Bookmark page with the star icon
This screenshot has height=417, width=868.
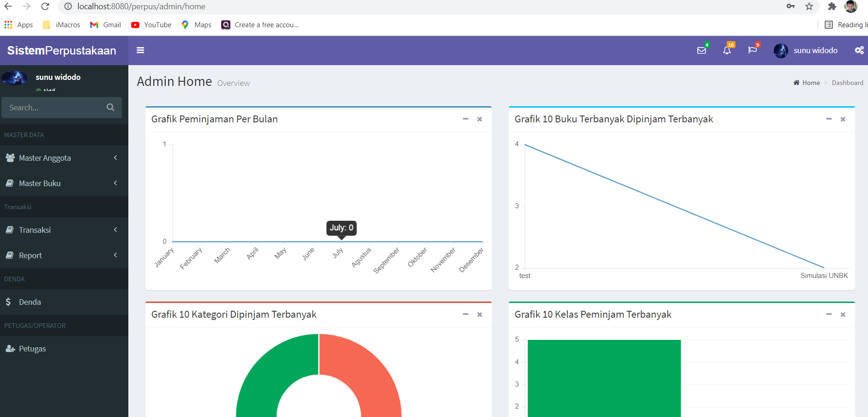[809, 6]
